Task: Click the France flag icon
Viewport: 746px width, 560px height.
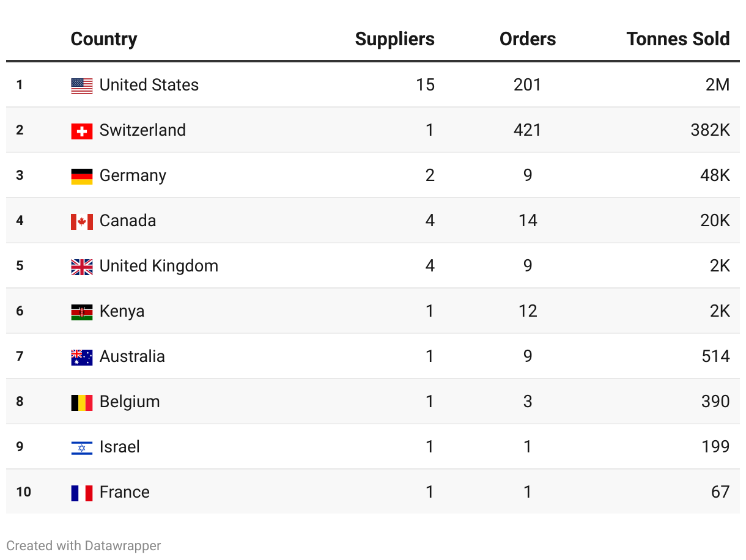Action: [82, 493]
